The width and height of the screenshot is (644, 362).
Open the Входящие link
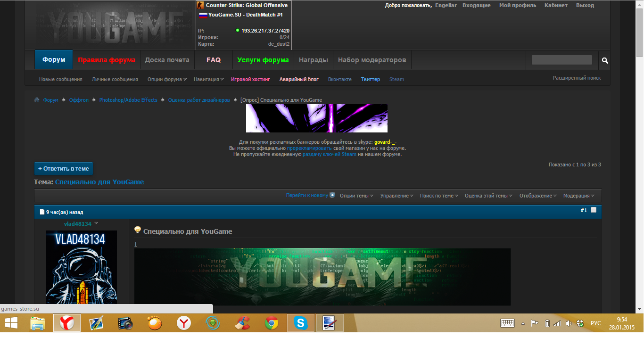(477, 5)
